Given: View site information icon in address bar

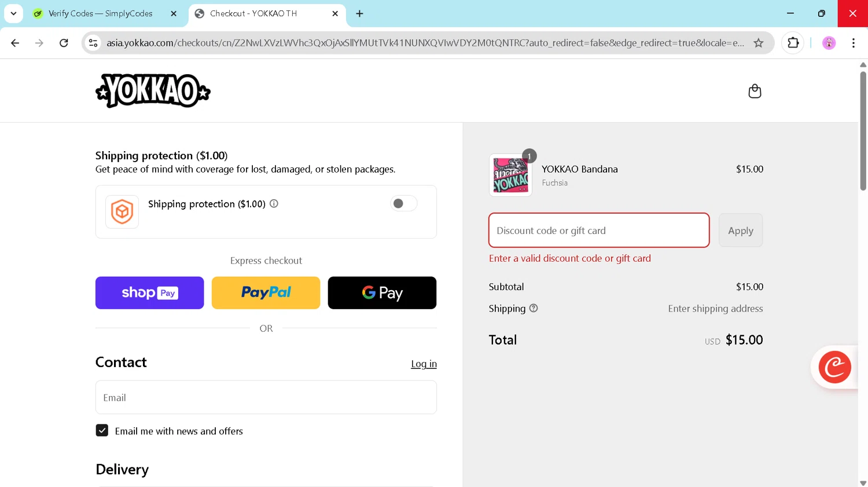Looking at the screenshot, I should tap(93, 43).
